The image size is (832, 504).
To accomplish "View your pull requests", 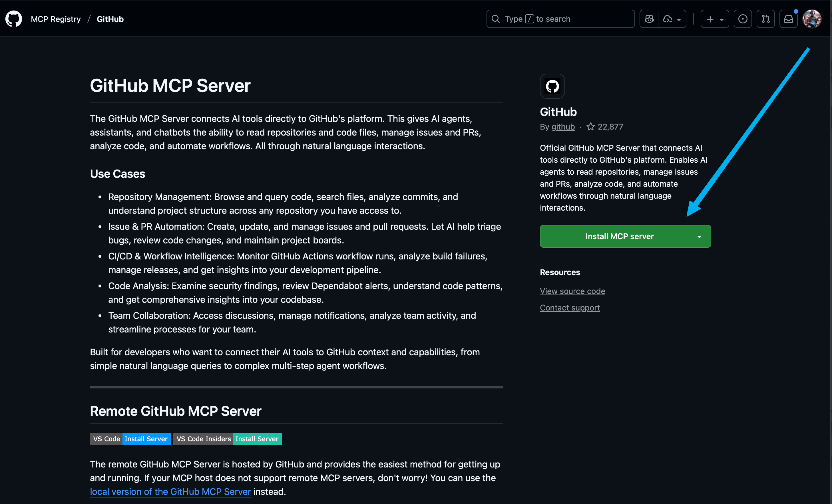I will point(765,19).
